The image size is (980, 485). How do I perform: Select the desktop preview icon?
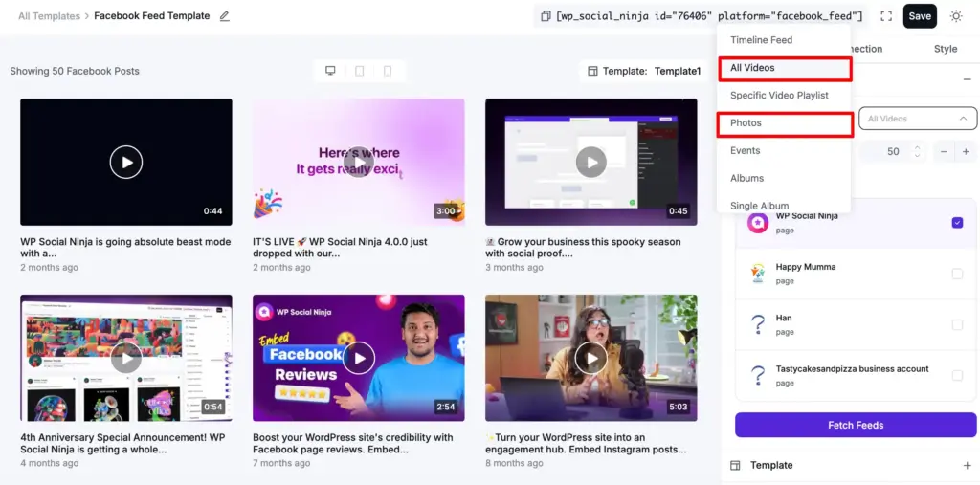(330, 71)
